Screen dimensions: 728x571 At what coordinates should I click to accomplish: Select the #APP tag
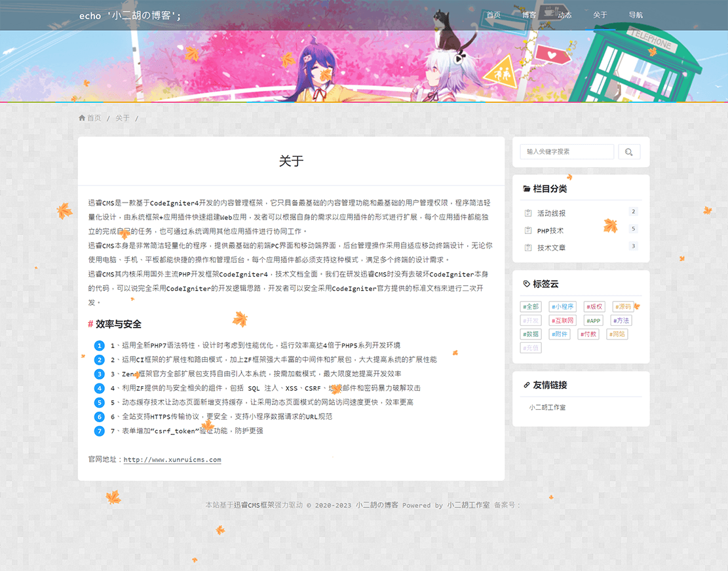click(594, 321)
